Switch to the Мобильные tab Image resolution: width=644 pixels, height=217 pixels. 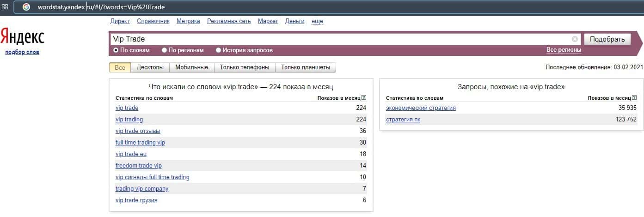pyautogui.click(x=192, y=67)
